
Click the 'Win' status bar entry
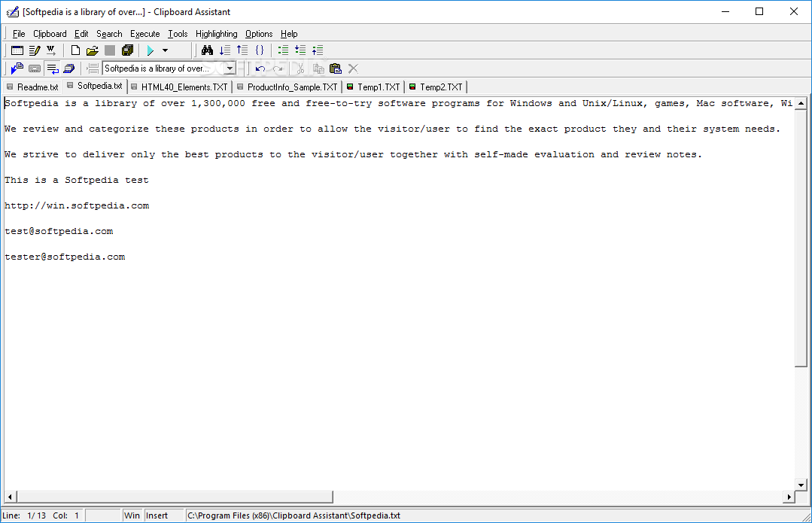pos(132,515)
